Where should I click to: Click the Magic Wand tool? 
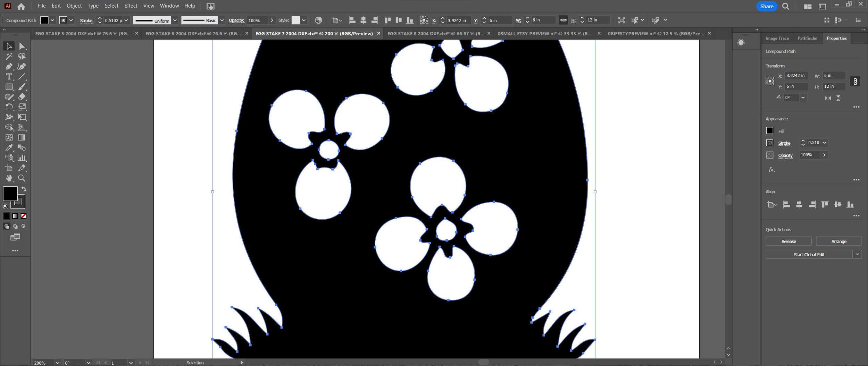(9, 56)
